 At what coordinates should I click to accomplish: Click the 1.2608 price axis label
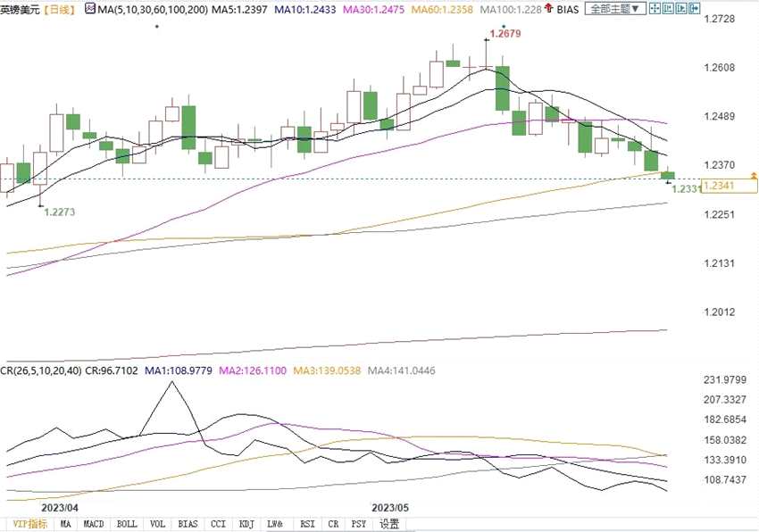click(x=719, y=67)
